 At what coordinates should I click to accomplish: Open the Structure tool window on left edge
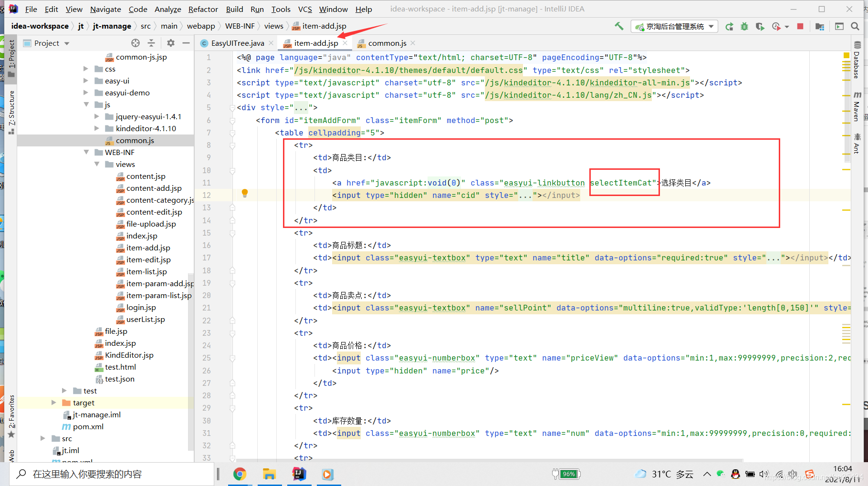11,112
